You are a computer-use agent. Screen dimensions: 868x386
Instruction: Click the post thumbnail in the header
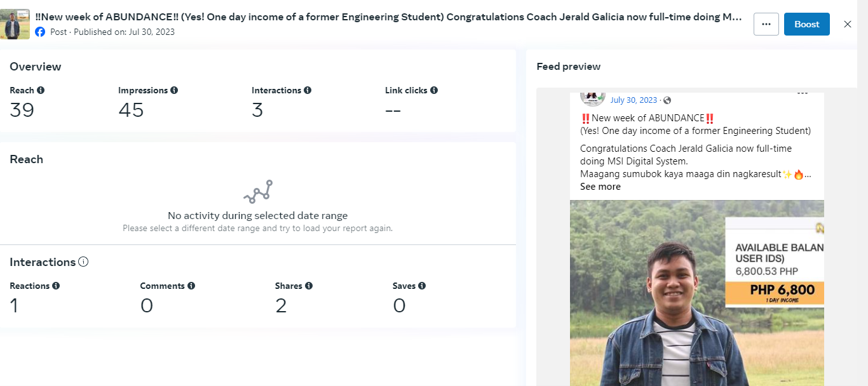click(x=15, y=24)
